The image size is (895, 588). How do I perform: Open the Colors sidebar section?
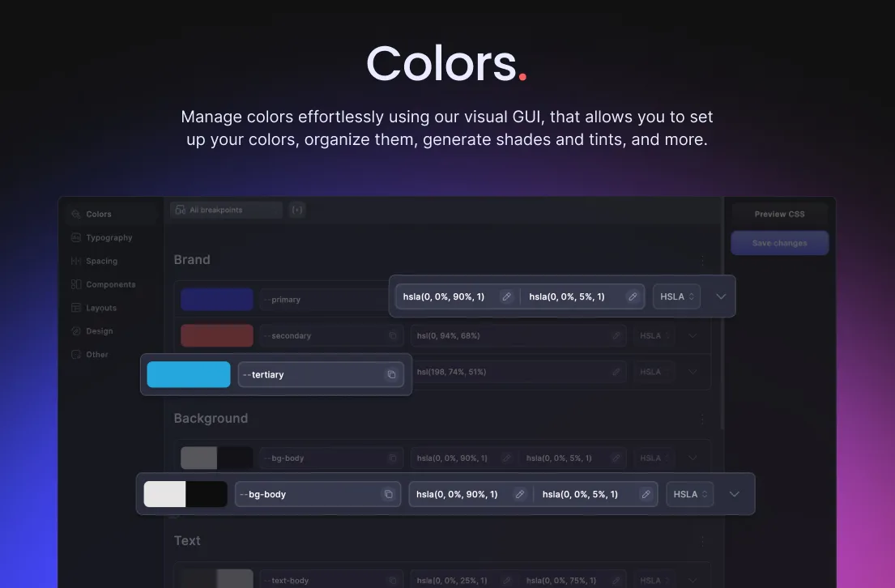click(111, 214)
